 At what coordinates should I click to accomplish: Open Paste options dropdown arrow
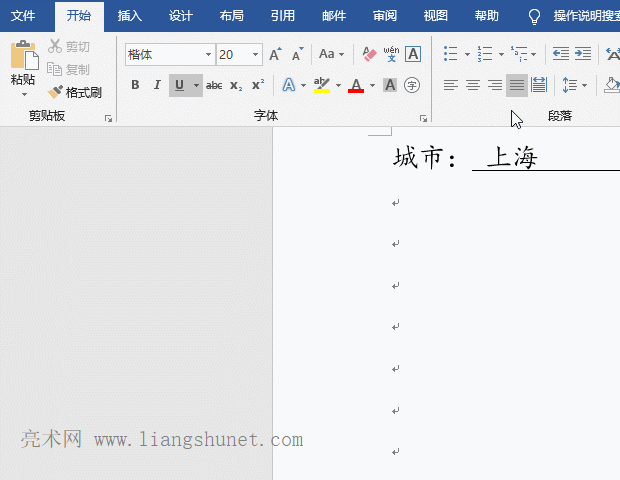(24, 94)
